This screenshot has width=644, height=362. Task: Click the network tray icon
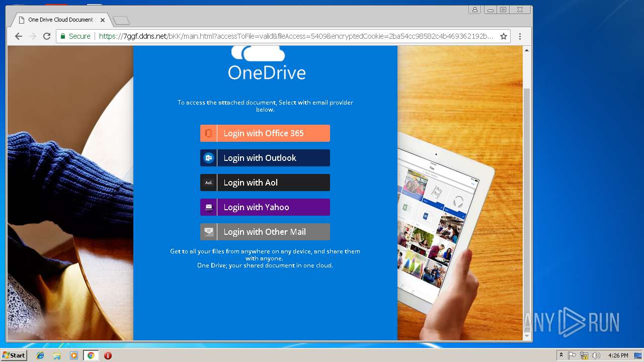tap(584, 355)
